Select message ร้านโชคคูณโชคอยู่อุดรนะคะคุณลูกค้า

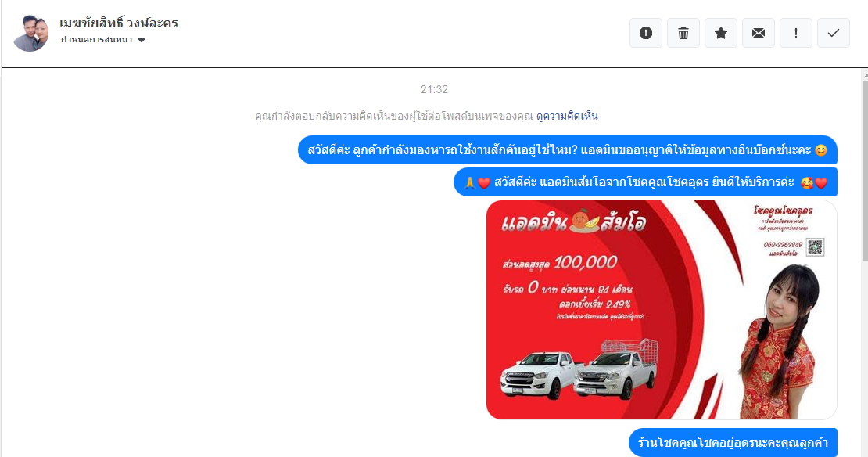[x=733, y=443]
